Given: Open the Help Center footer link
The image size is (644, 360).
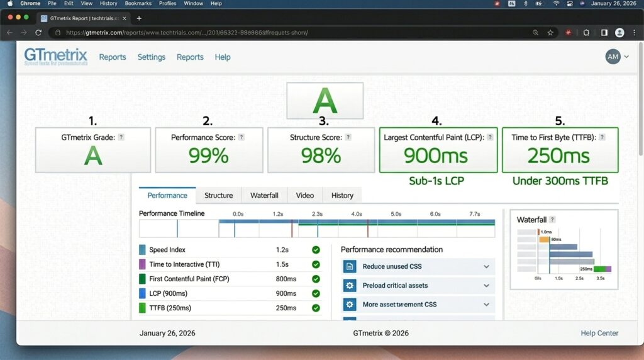Looking at the screenshot, I should click(x=599, y=334).
